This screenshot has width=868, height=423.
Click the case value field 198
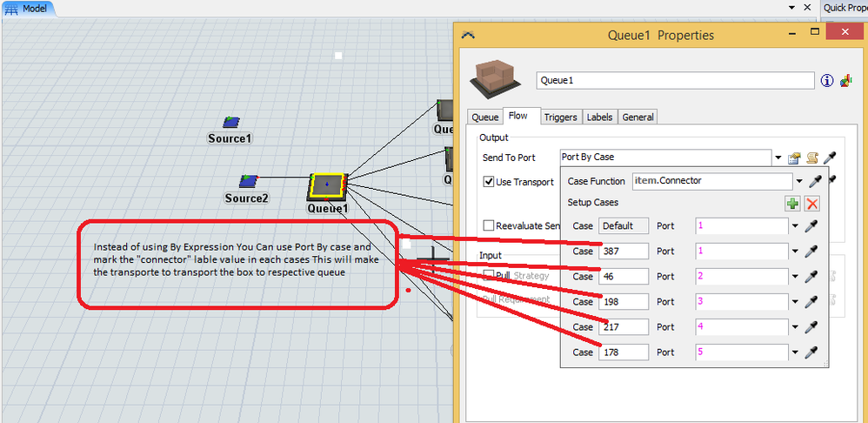pyautogui.click(x=624, y=302)
